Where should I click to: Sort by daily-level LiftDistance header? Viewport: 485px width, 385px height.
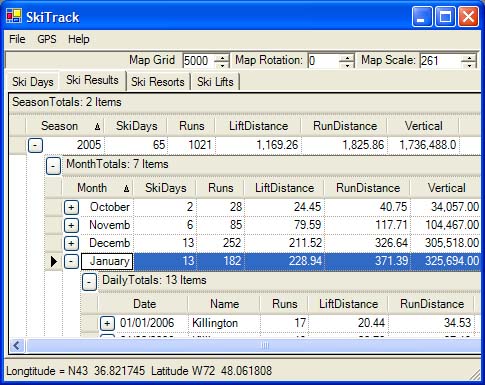[348, 304]
